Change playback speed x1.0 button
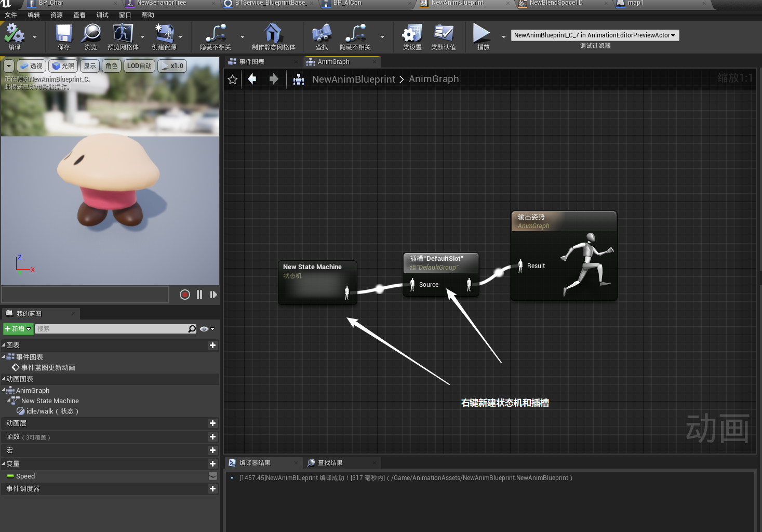The image size is (762, 532). (172, 66)
